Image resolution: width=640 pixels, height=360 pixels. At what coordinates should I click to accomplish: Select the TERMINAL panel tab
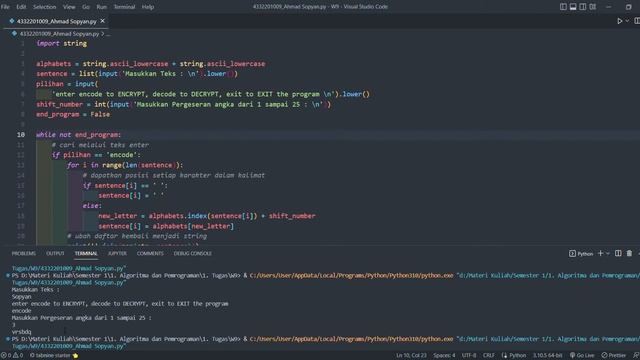tap(86, 253)
